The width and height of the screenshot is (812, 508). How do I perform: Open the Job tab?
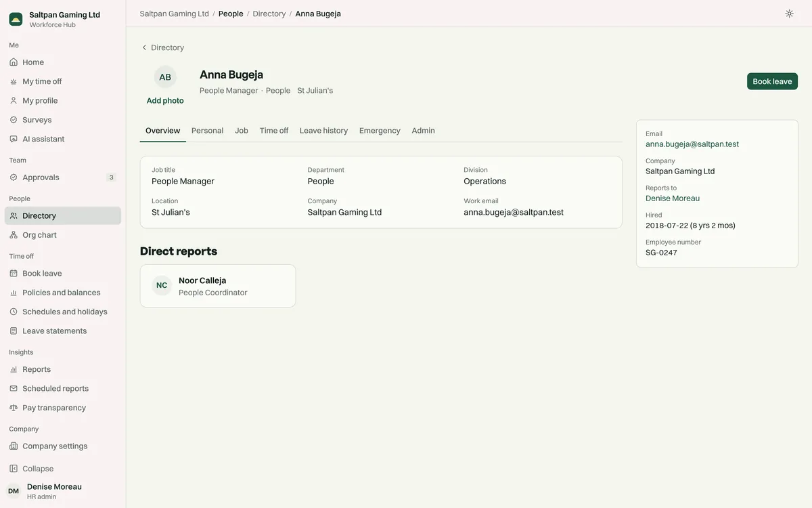coord(242,131)
